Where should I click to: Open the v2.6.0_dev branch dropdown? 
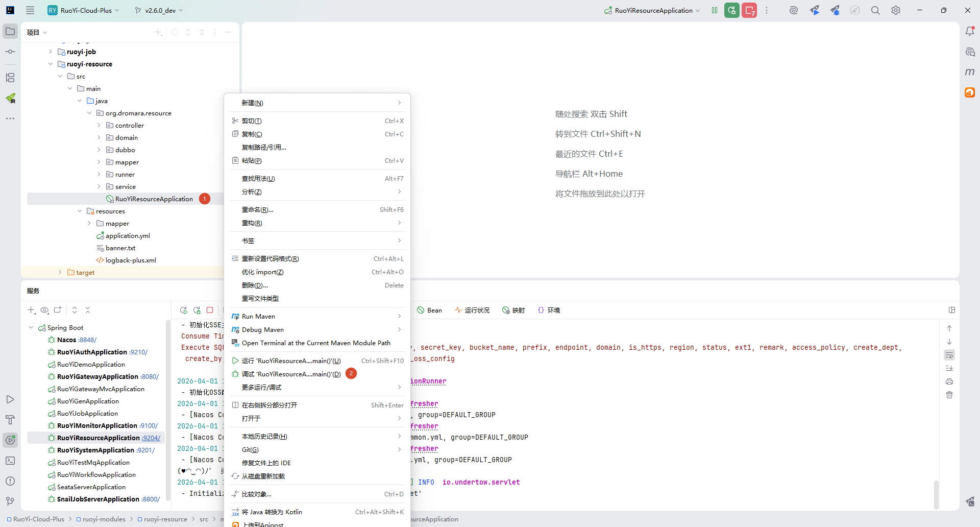159,10
